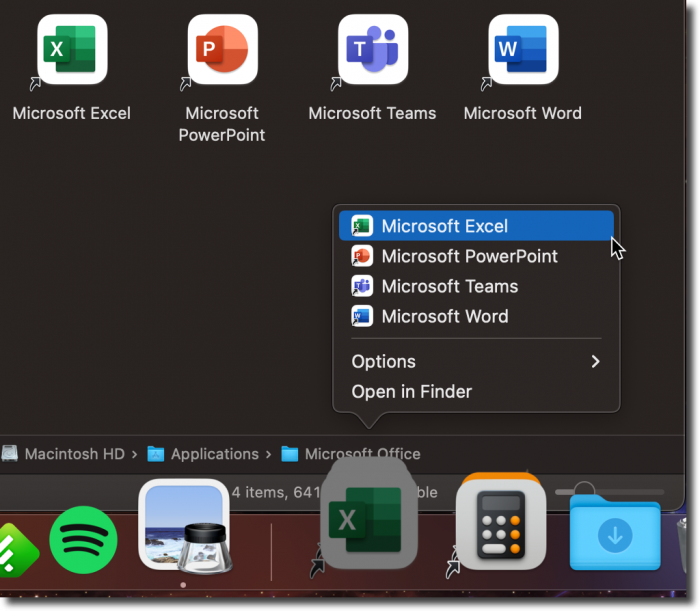Click the Microsoft Office folder icon in path bar

(x=290, y=454)
